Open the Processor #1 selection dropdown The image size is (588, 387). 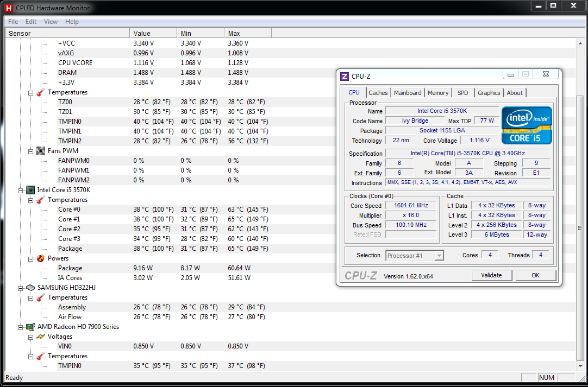point(415,256)
